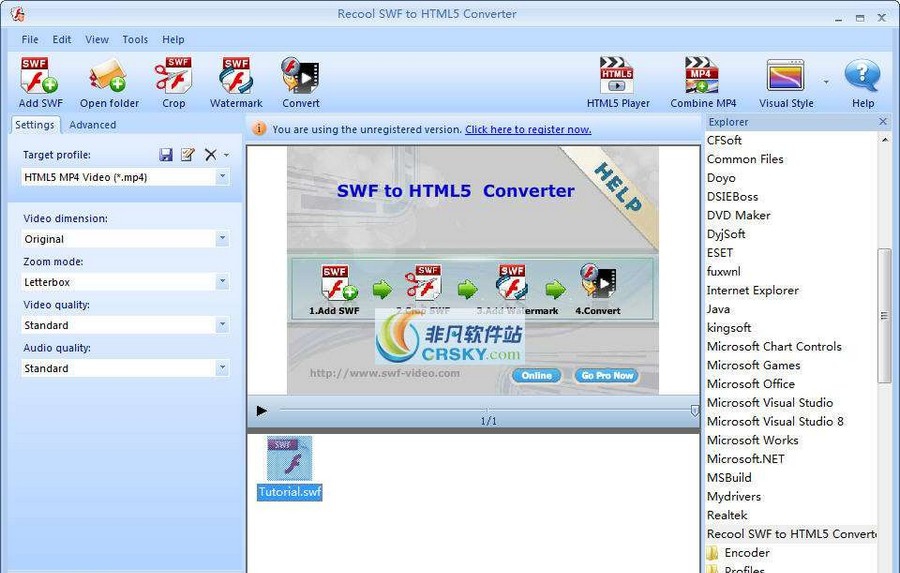
Task: Open the Tools menu
Action: pyautogui.click(x=135, y=39)
